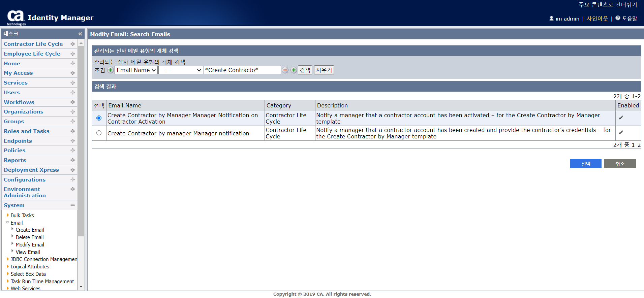The image size is (644, 298).
Task: Click the gray 취소 cancel button
Action: pos(620,164)
